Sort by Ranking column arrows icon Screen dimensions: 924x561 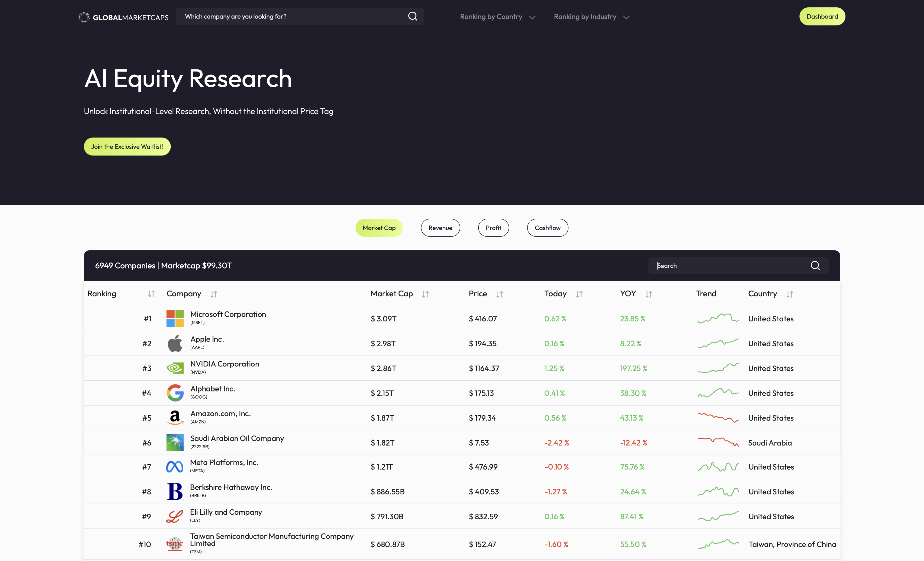[x=151, y=294]
